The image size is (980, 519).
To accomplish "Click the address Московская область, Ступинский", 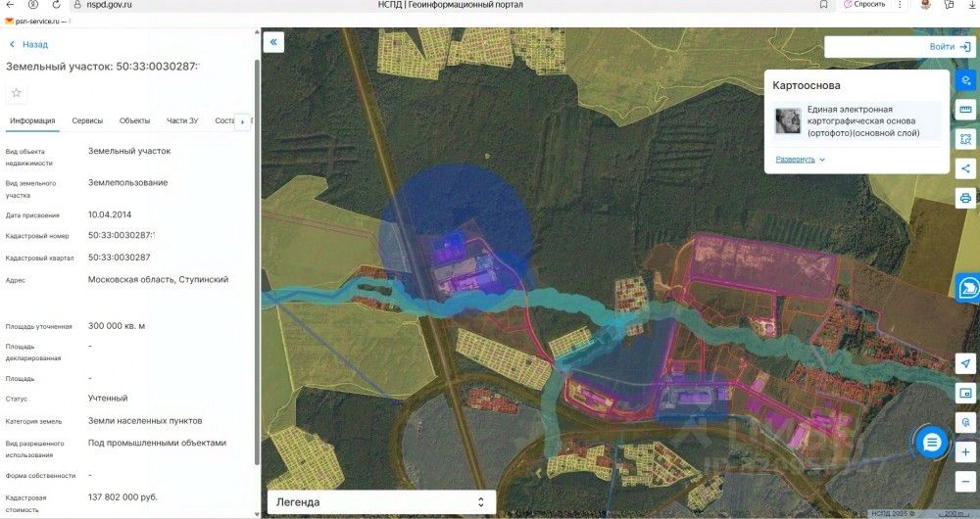I will [x=158, y=280].
